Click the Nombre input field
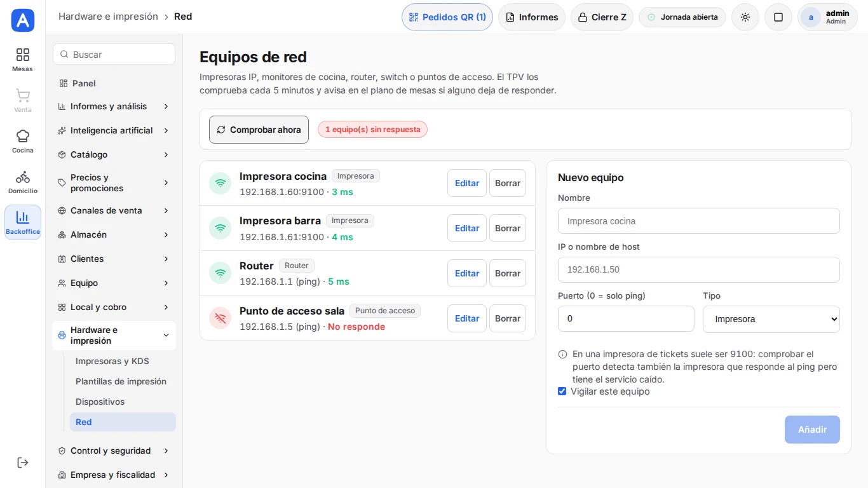The width and height of the screenshot is (868, 488). (x=699, y=221)
